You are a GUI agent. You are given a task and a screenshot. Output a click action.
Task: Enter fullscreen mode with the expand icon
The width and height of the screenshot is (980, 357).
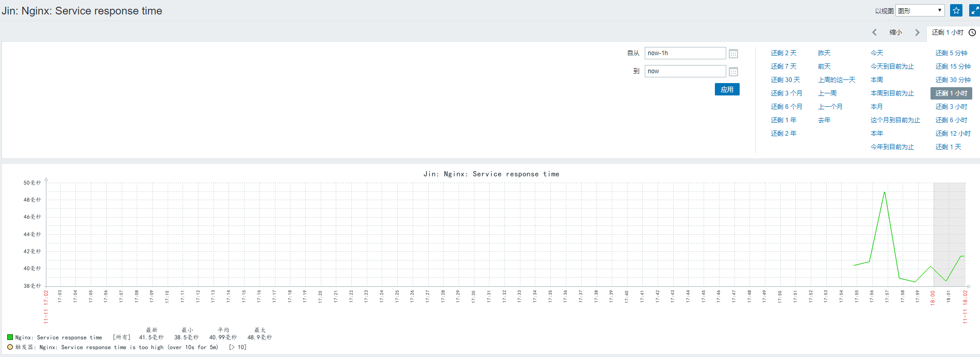coord(974,10)
